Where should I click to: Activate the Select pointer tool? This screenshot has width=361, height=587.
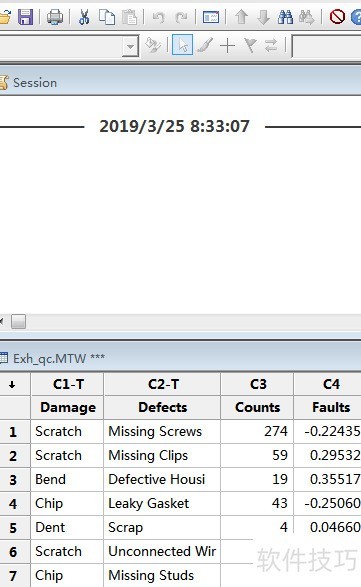tap(182, 45)
